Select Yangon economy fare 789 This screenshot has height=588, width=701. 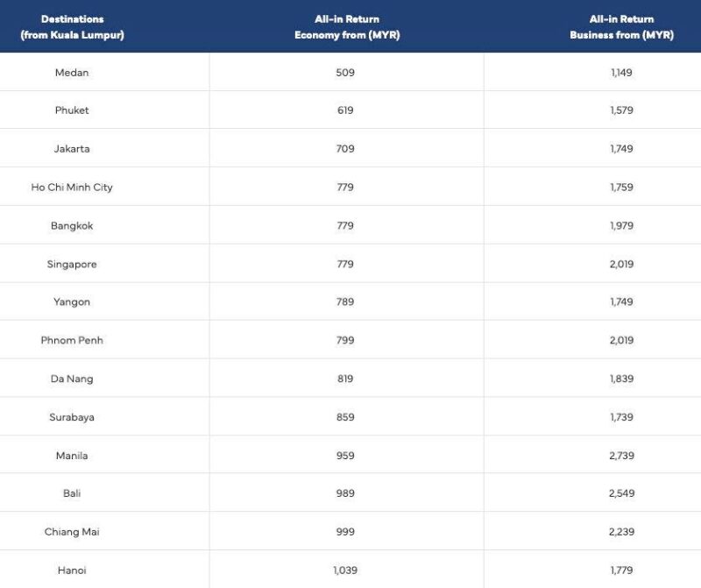coord(345,301)
